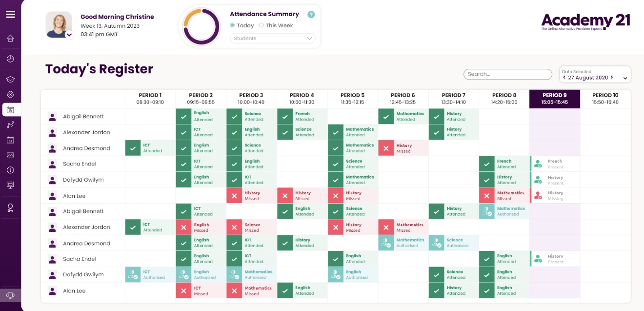644x311 pixels.
Task: Select the Today radio option
Action: point(233,25)
